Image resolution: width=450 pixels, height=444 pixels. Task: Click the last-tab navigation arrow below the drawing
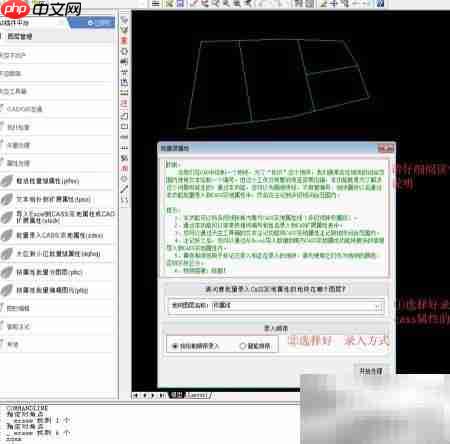click(x=162, y=396)
